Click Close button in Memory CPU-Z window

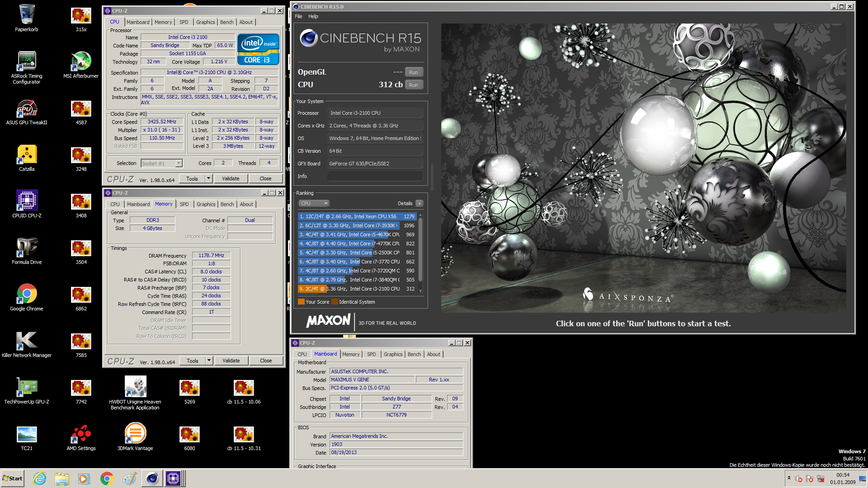click(266, 361)
